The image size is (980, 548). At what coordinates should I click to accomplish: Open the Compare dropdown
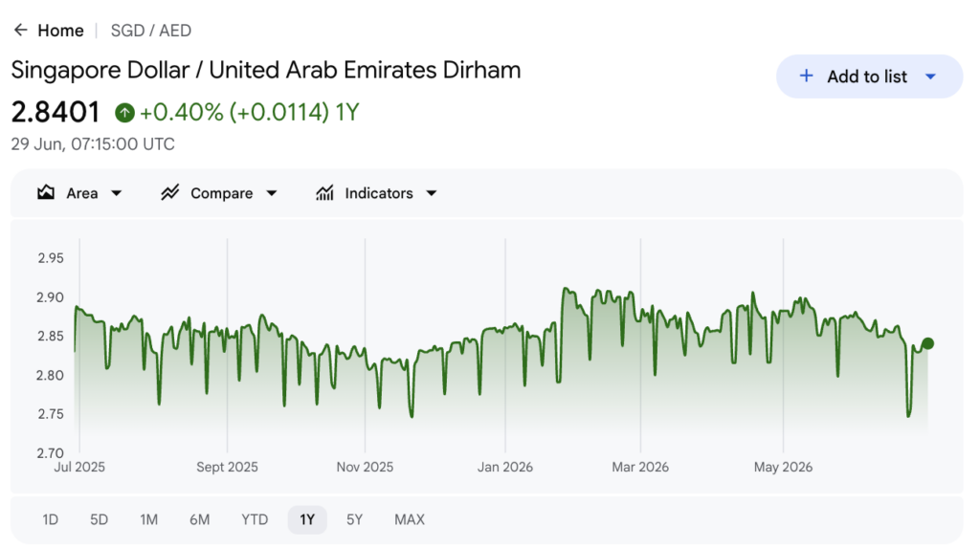click(271, 193)
